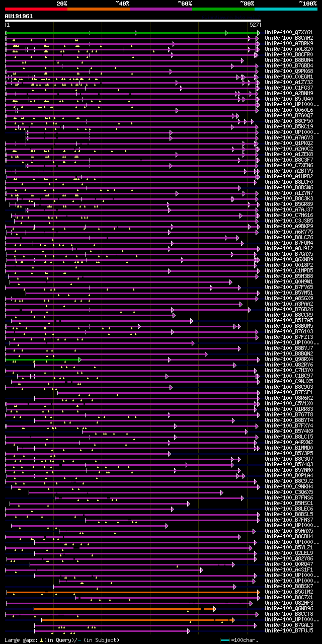
Task: Click hit label UniRef100_B5Y3P5
Action: tap(288, 454)
